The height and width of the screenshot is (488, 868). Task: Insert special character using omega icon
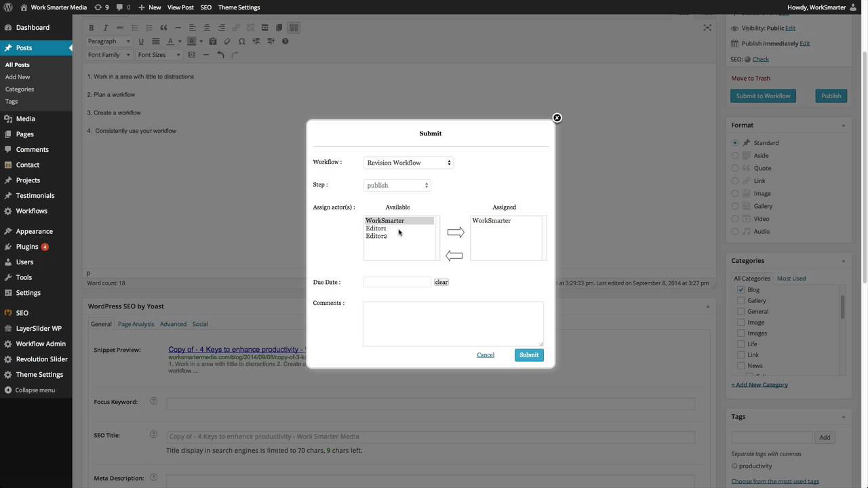[241, 41]
